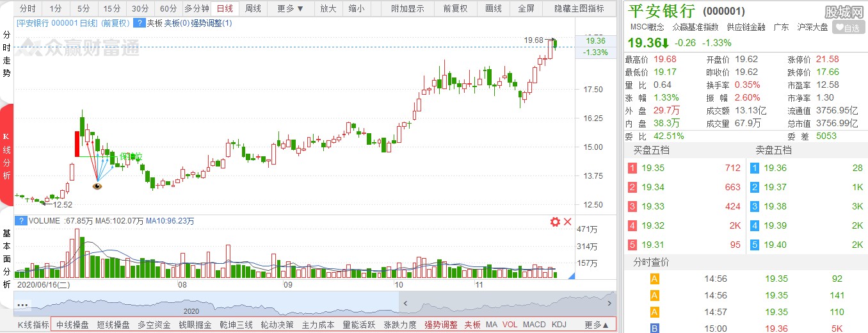
Task: Add stock to watchlist with 自选 button
Action: coord(847,28)
